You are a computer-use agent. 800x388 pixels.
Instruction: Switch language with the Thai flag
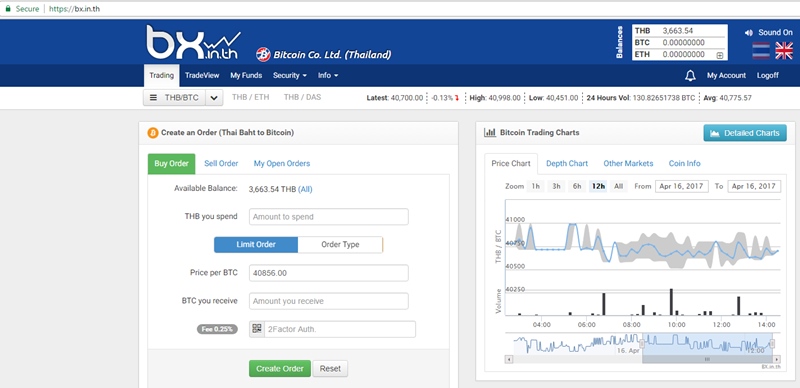click(761, 51)
